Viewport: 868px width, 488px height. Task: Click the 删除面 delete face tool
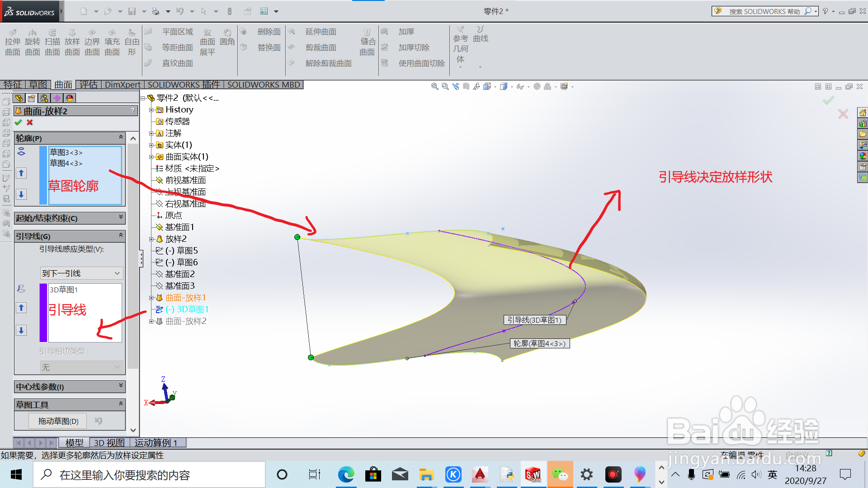pyautogui.click(x=261, y=32)
